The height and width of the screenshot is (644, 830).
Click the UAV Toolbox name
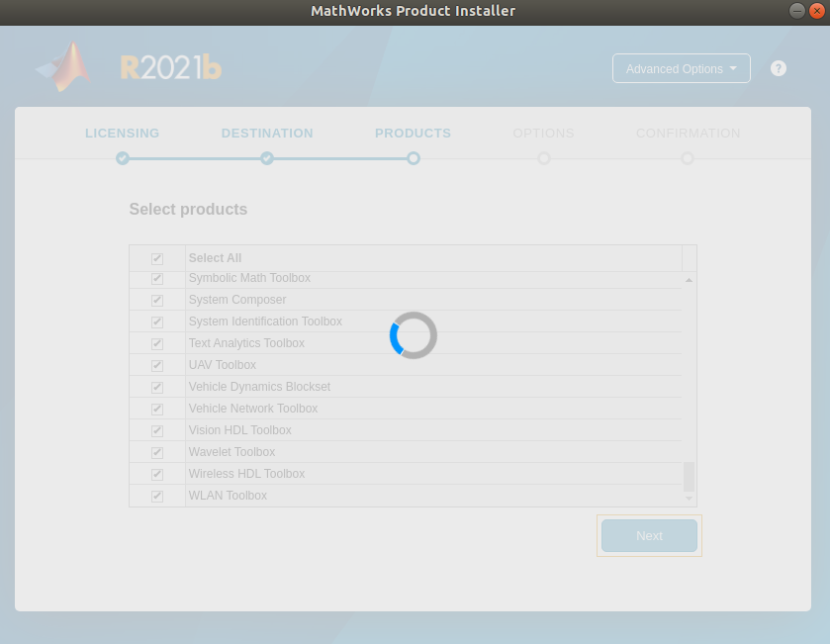click(x=223, y=365)
